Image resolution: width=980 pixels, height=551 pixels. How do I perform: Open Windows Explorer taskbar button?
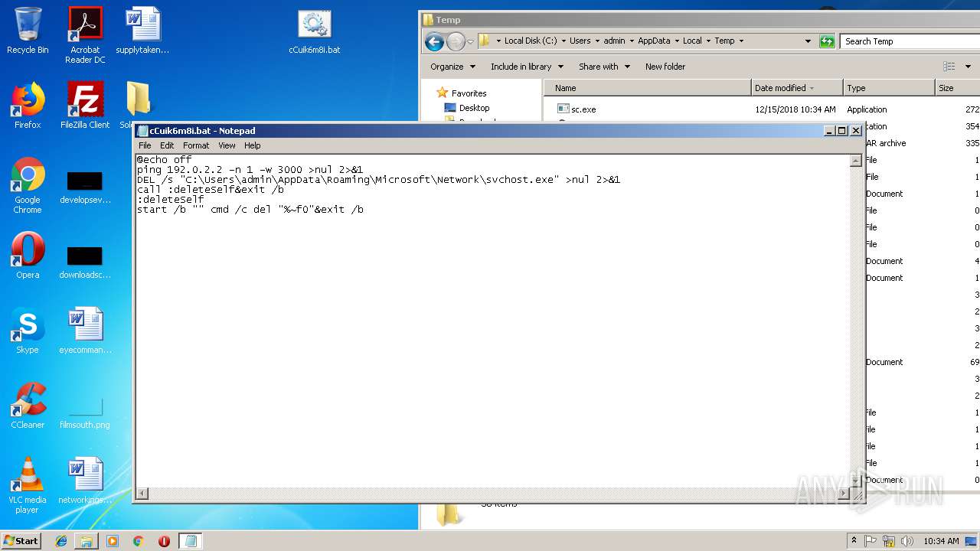87,541
